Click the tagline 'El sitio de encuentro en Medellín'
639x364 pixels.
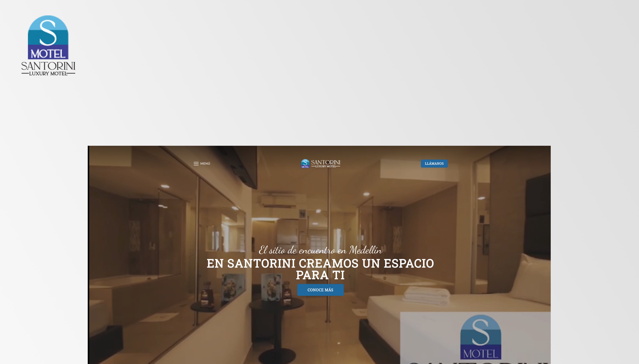[320, 250]
